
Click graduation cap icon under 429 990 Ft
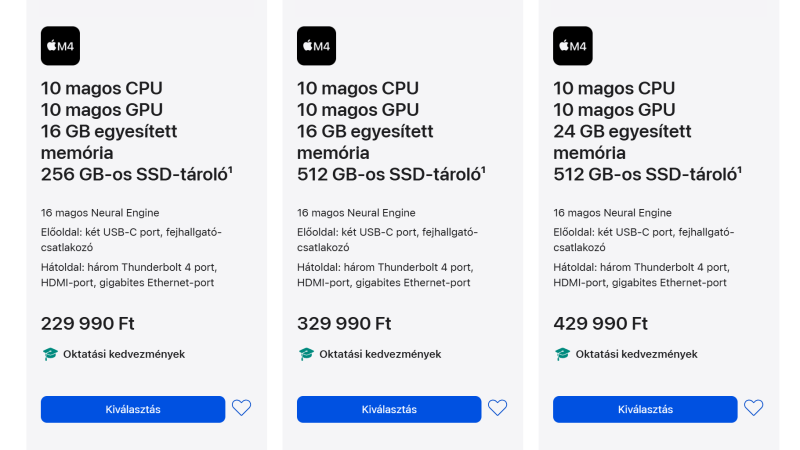coord(562,354)
